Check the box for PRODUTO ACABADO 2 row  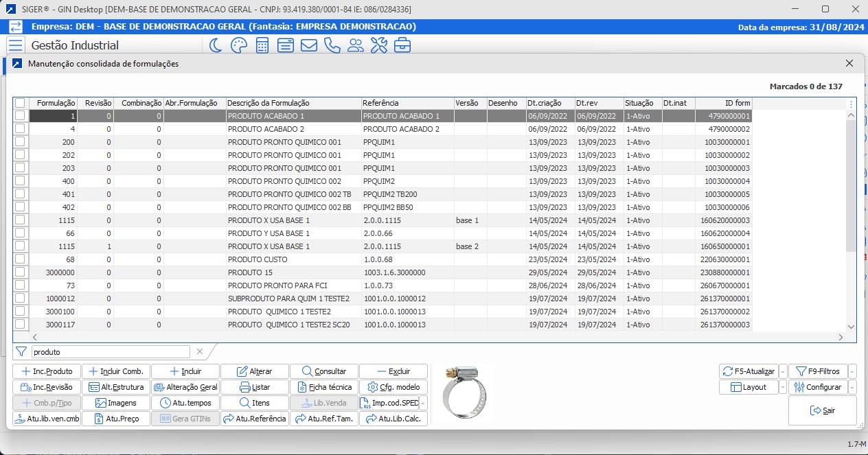coord(20,128)
